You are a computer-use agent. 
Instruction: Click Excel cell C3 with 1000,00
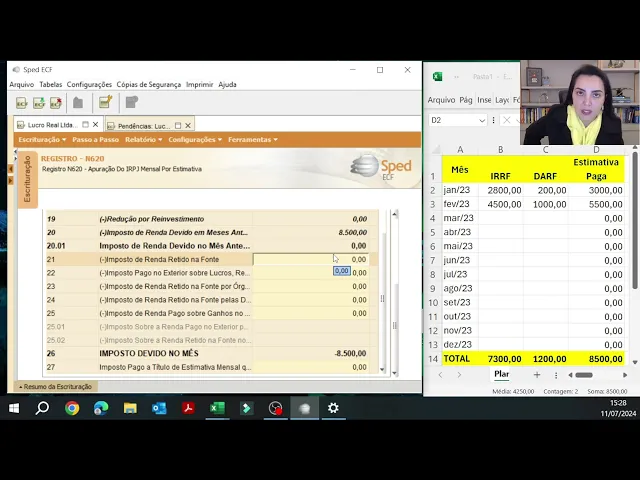[545, 204]
